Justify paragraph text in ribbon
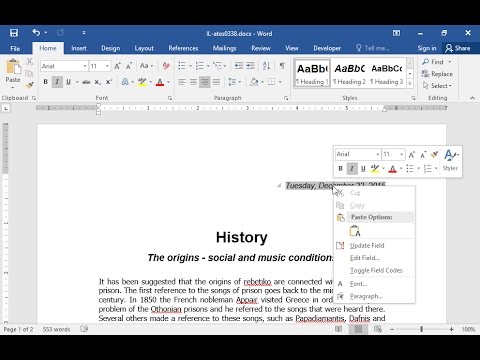Screen dimensions: 480x360 click(x=216, y=82)
